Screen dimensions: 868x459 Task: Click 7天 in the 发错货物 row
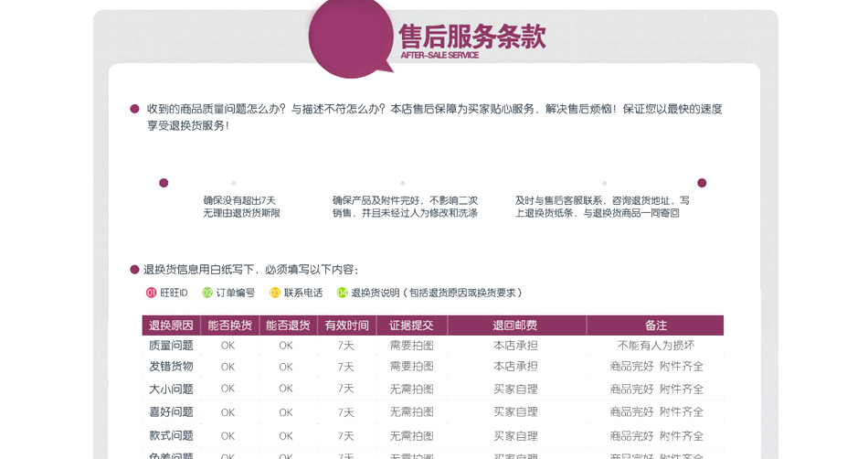click(x=346, y=367)
